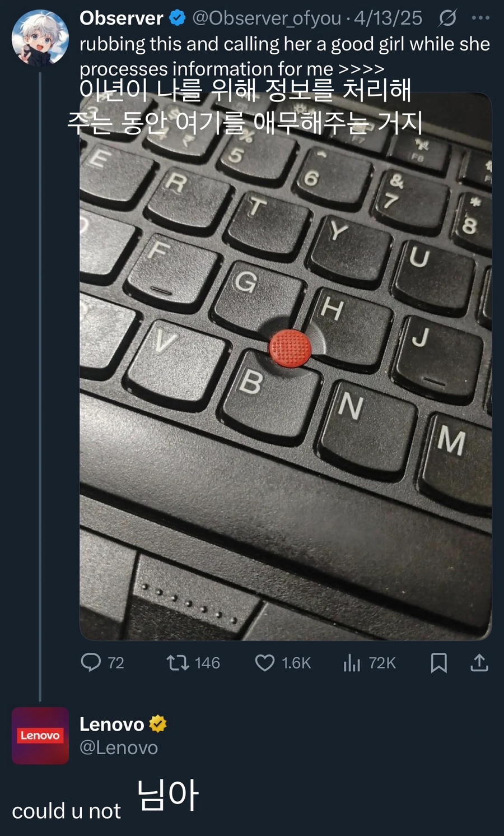This screenshot has height=836, width=504.
Task: Like the post with the heart icon
Action: point(264,663)
